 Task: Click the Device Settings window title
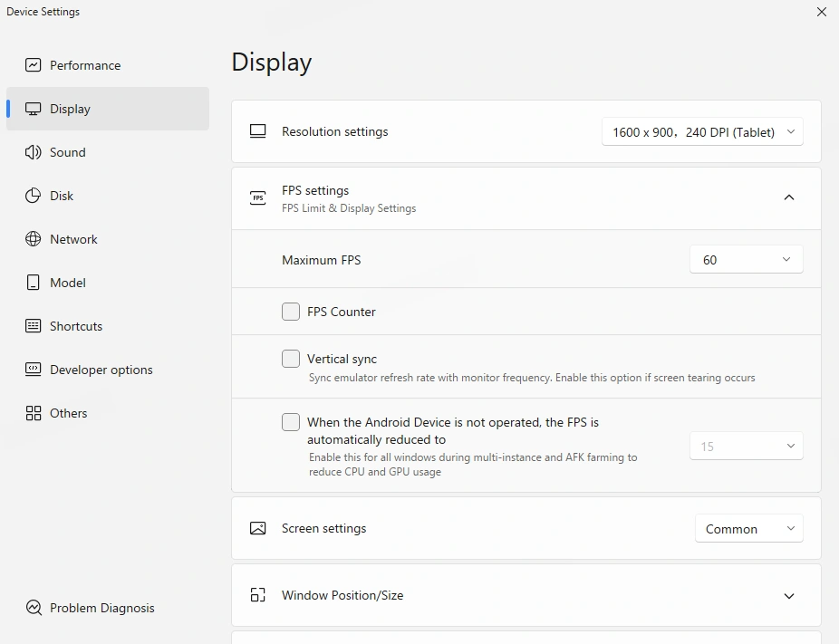43,12
